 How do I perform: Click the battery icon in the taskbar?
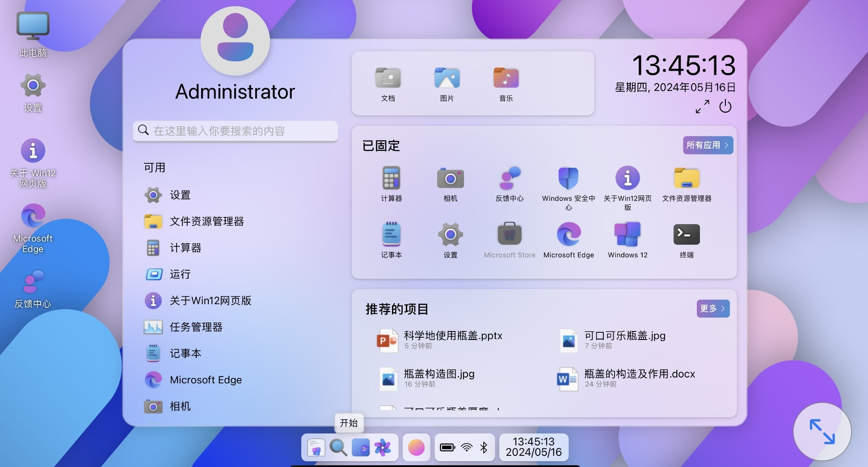point(447,447)
